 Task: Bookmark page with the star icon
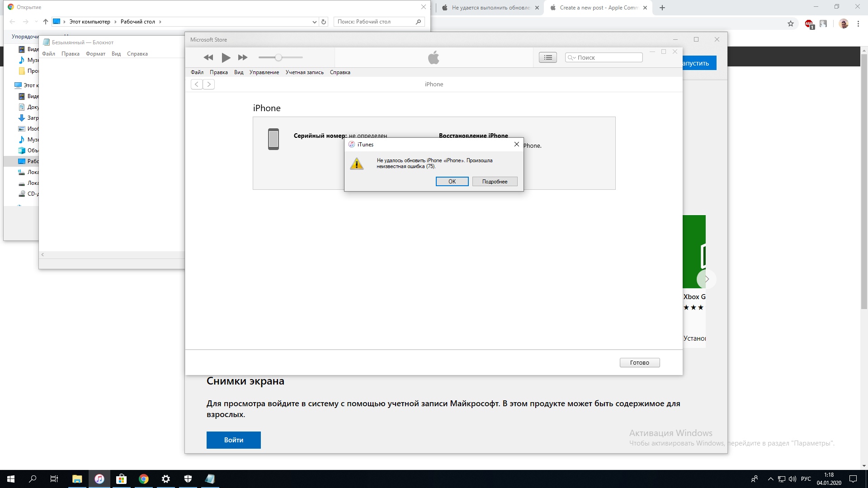click(791, 24)
